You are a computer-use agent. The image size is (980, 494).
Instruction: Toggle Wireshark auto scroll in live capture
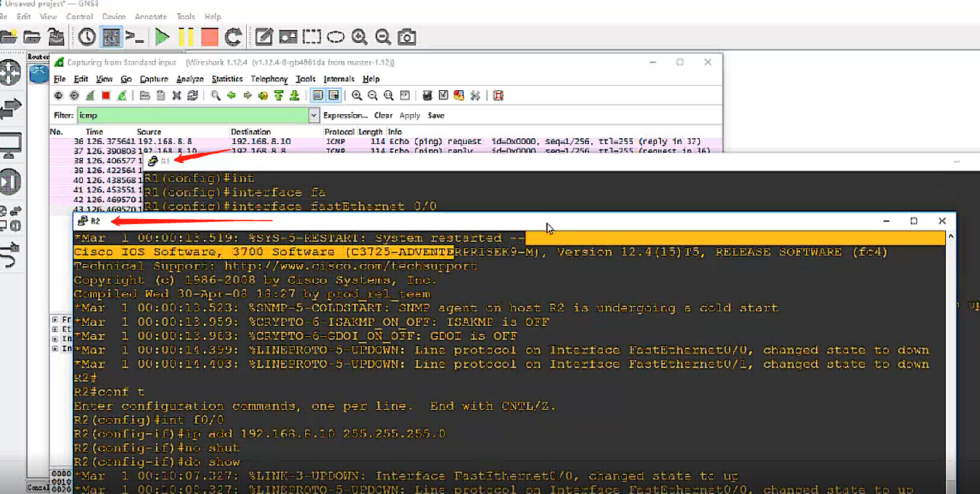(x=333, y=95)
